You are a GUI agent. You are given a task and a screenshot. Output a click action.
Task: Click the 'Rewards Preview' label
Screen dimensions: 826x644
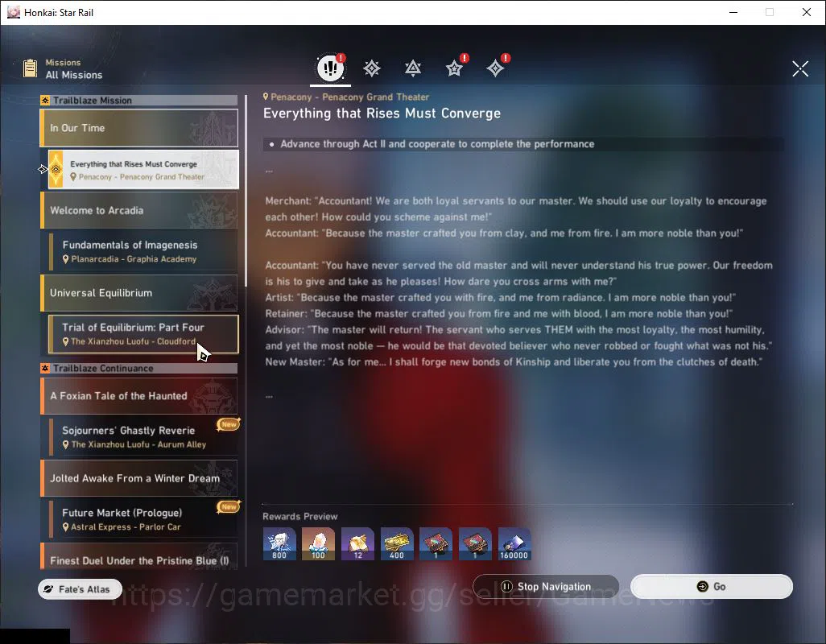click(x=299, y=517)
